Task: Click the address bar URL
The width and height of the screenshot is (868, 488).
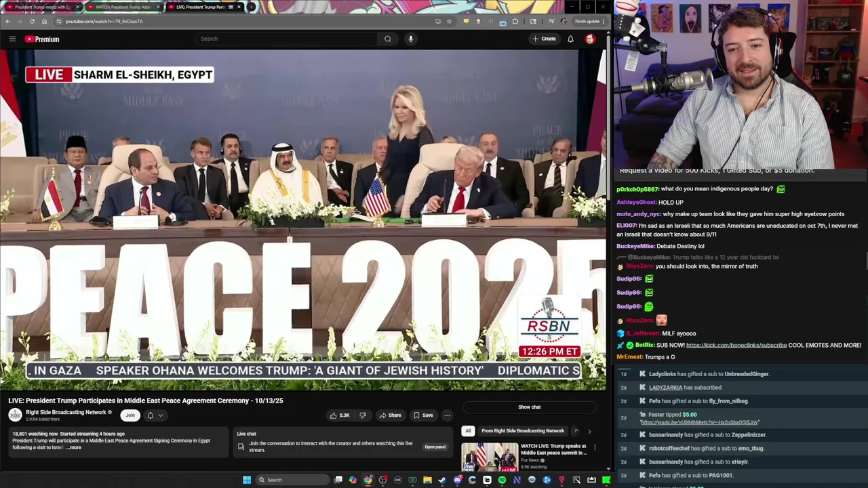Action: (104, 21)
